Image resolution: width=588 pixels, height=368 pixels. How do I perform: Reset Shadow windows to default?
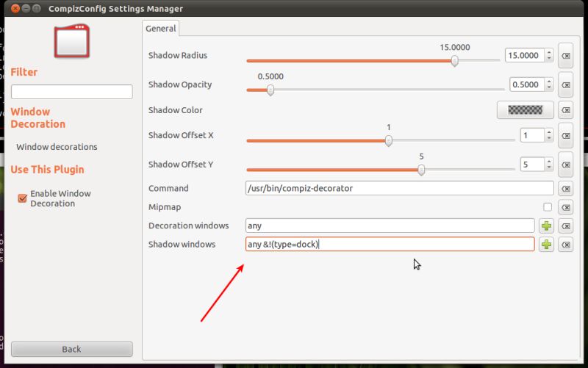[565, 245]
